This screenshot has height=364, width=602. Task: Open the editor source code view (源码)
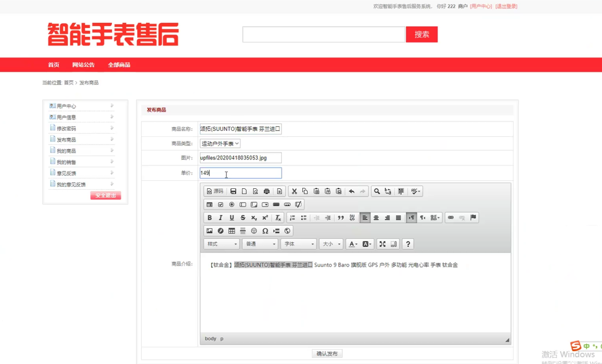tap(215, 191)
